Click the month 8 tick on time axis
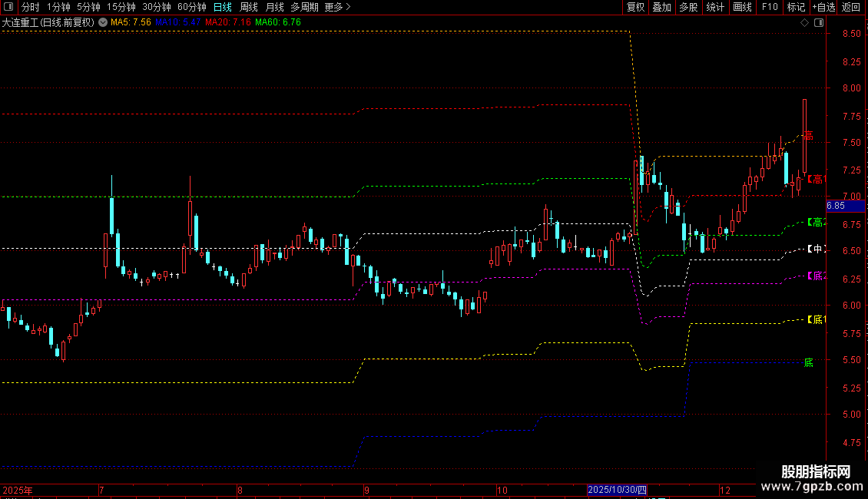The image size is (868, 499). [240, 490]
